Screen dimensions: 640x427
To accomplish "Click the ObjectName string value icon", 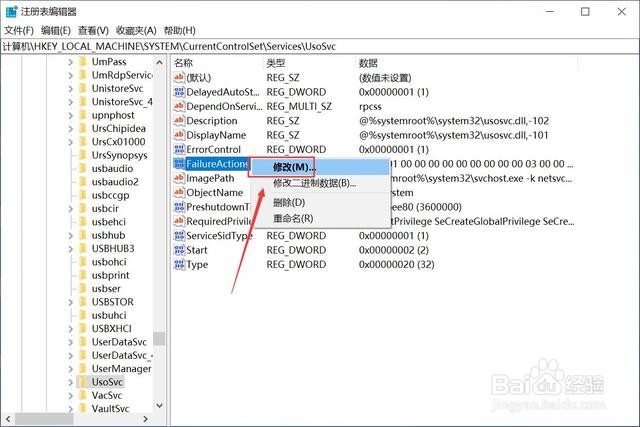I will click(179, 192).
